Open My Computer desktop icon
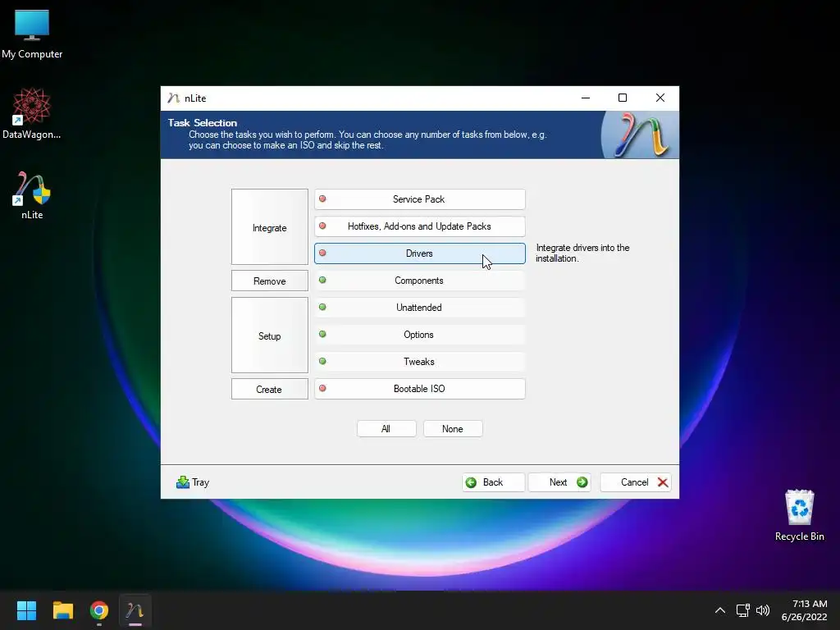The height and width of the screenshot is (630, 840). (x=32, y=34)
